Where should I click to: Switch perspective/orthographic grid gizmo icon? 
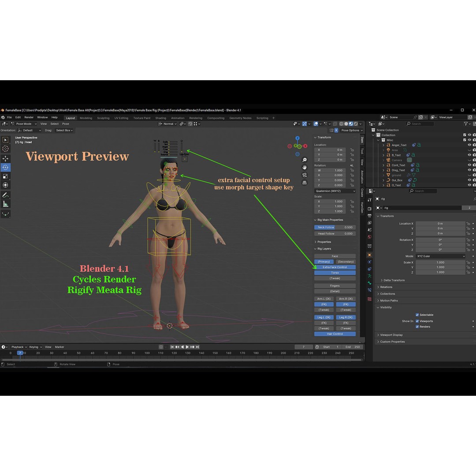click(305, 183)
